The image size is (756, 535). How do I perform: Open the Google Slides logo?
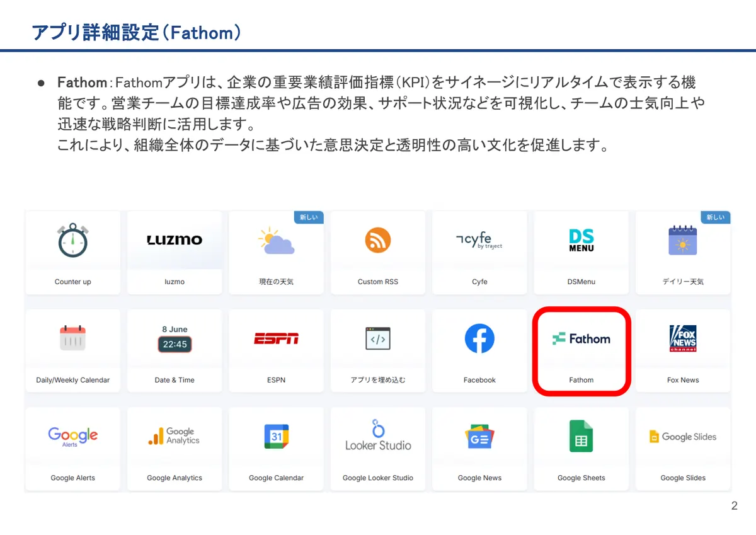683,436
